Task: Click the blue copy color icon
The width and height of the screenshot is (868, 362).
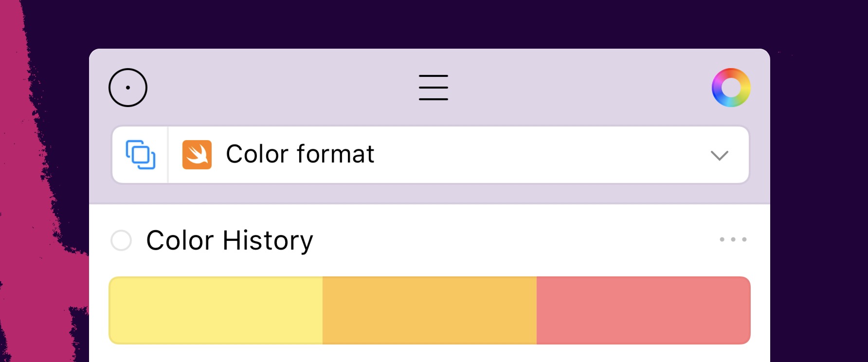Action: [141, 155]
